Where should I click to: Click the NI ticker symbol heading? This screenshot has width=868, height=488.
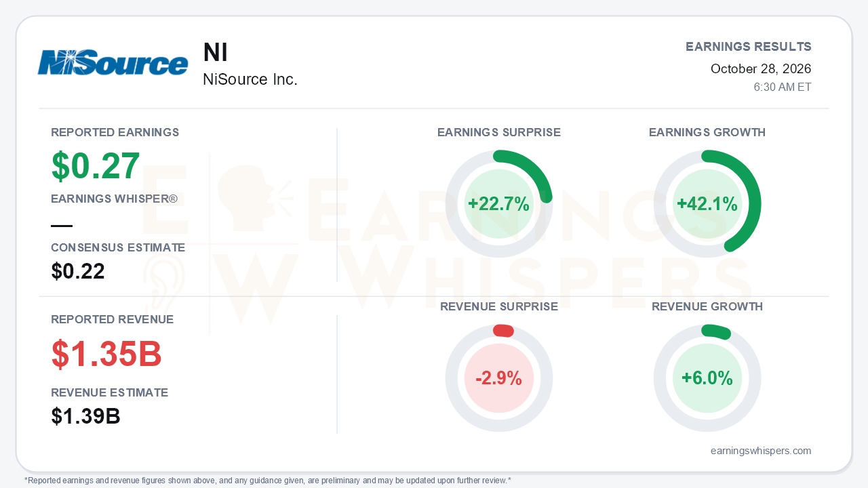(x=216, y=52)
